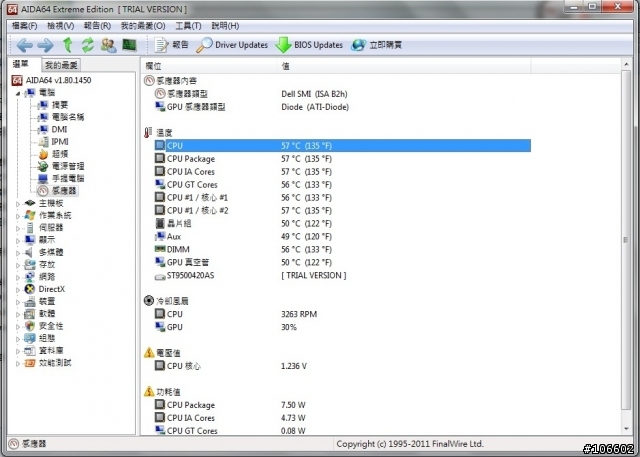Click the green Refresh toolbar icon
The height and width of the screenshot is (457, 640).
click(x=87, y=45)
